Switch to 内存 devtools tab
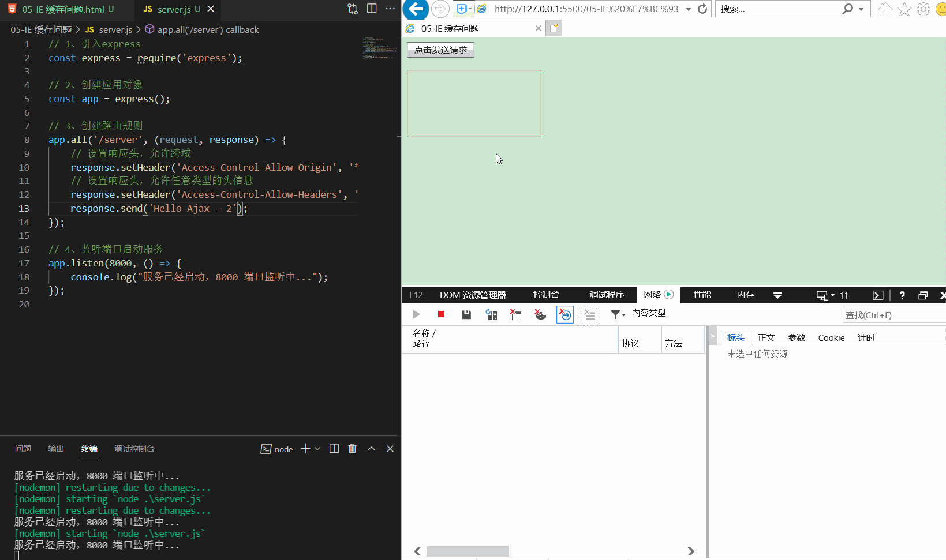Image resolution: width=946 pixels, height=560 pixels. coord(746,295)
